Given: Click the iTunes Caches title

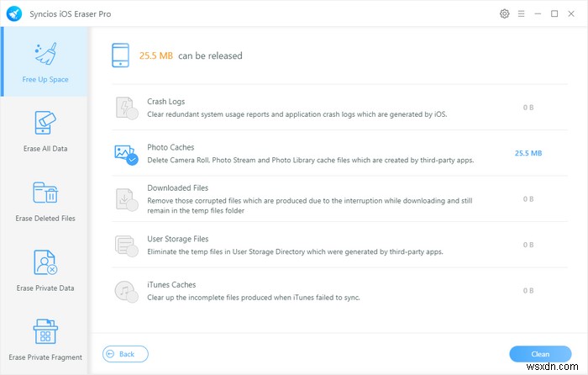Looking at the screenshot, I should [171, 284].
